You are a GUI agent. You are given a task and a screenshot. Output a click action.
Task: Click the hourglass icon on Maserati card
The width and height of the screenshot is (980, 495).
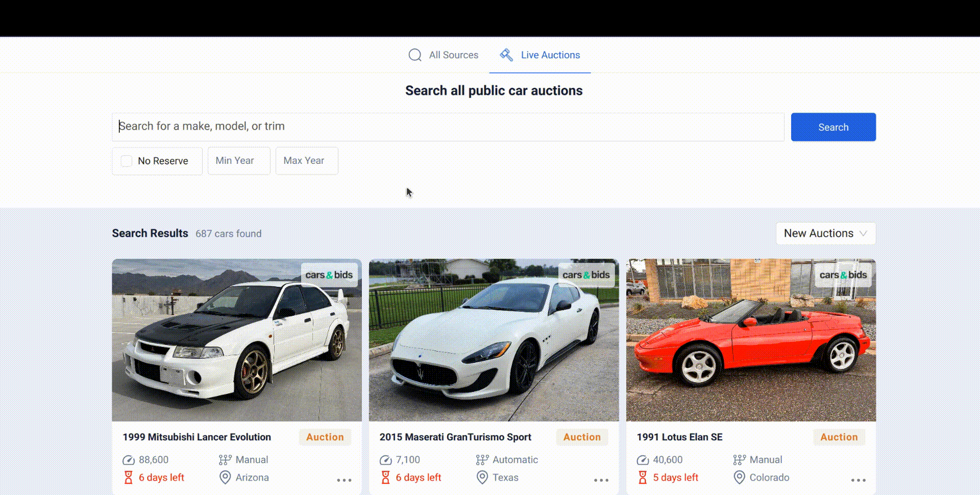[x=386, y=478]
